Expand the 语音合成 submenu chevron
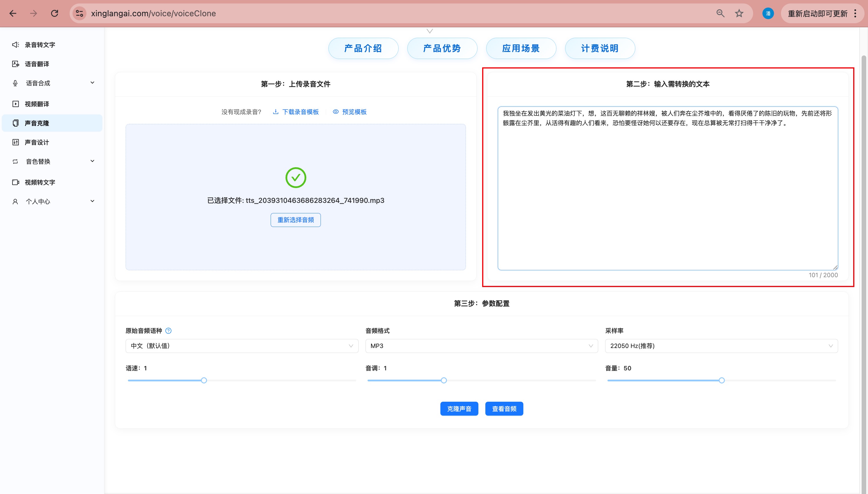 point(92,83)
